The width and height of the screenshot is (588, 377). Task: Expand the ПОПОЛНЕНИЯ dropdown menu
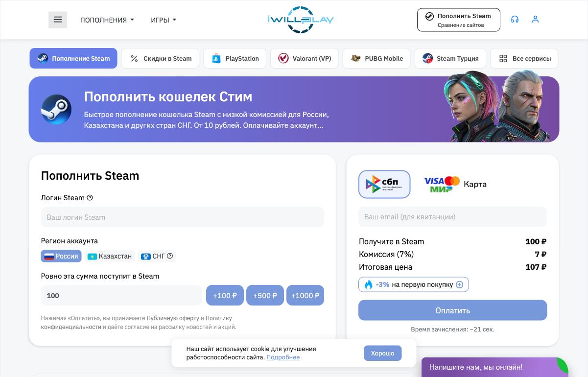pyautogui.click(x=107, y=20)
